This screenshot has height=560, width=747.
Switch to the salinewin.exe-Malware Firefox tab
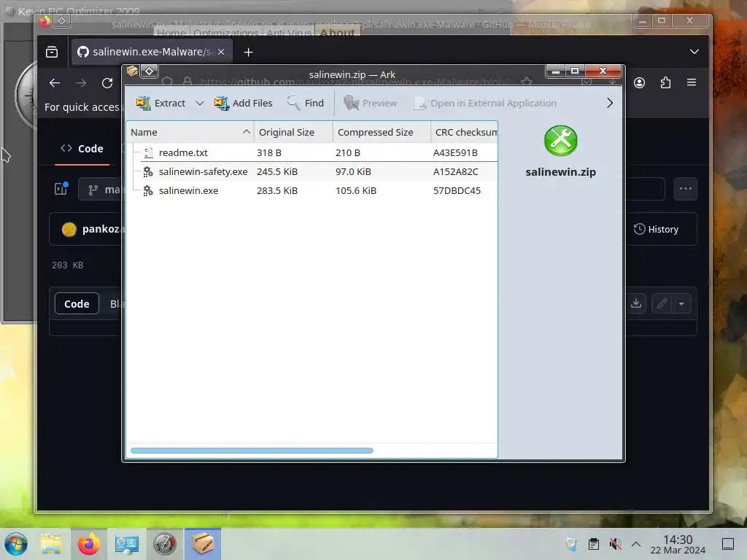tap(152, 52)
